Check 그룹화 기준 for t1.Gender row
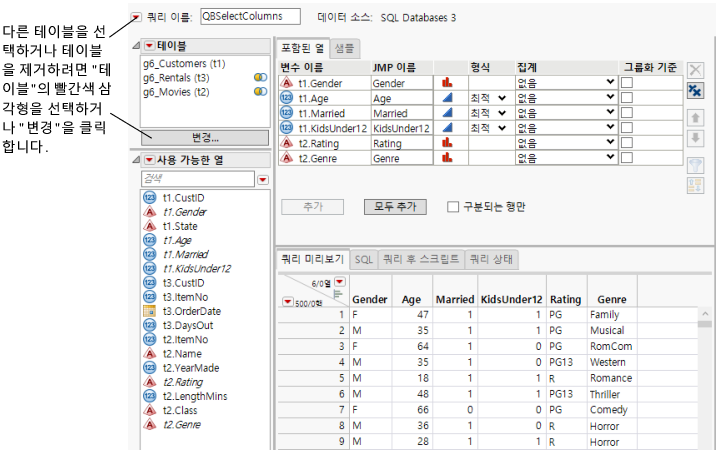Image resolution: width=718 pixels, height=451 pixels. coord(626,83)
